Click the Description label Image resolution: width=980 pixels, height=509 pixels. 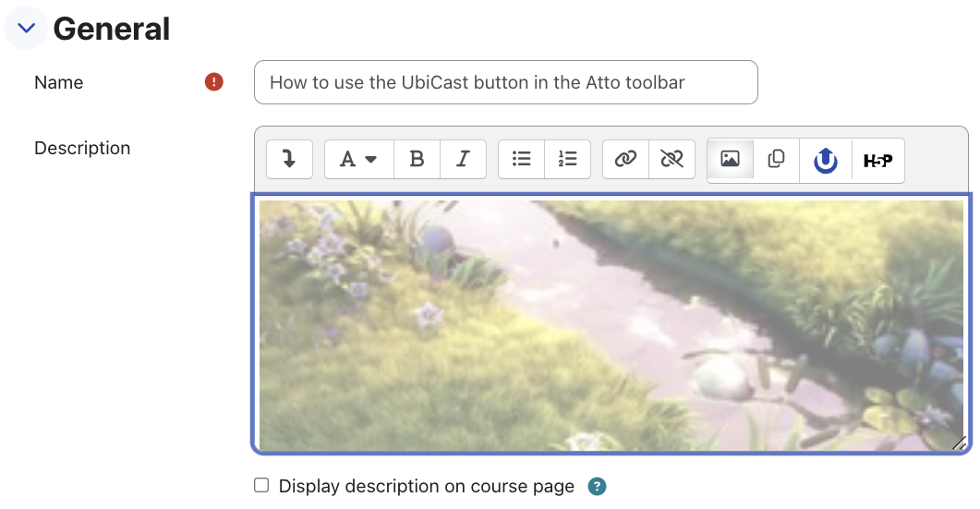(x=82, y=148)
